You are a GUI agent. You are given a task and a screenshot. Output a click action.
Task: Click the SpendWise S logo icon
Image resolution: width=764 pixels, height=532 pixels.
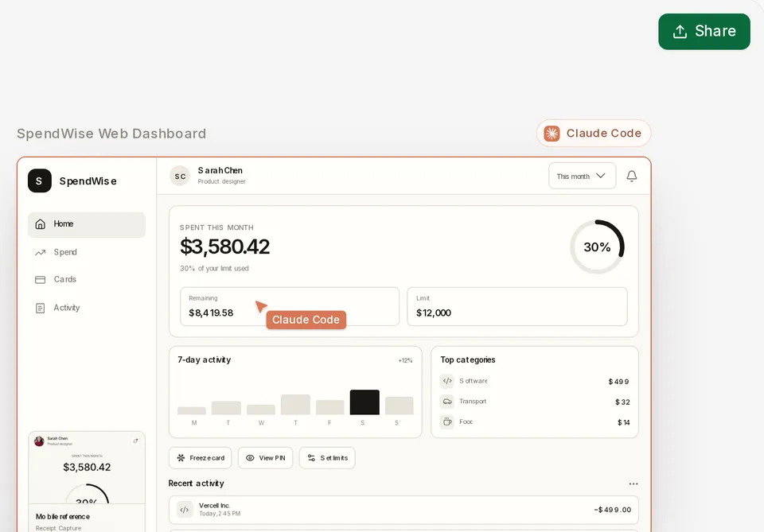(40, 181)
